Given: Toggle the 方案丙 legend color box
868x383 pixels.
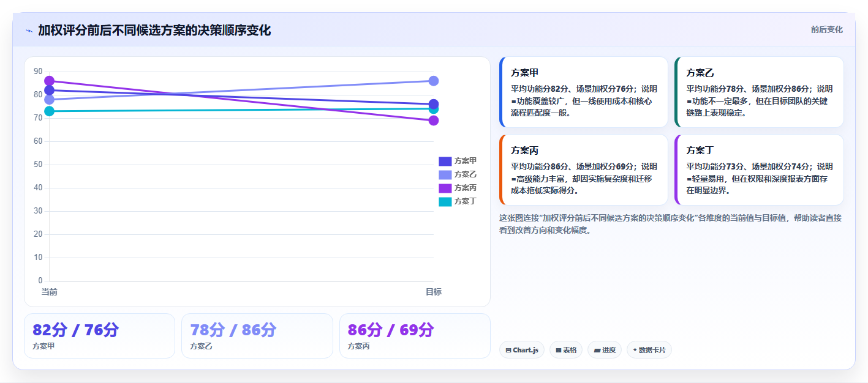Looking at the screenshot, I should tap(445, 188).
